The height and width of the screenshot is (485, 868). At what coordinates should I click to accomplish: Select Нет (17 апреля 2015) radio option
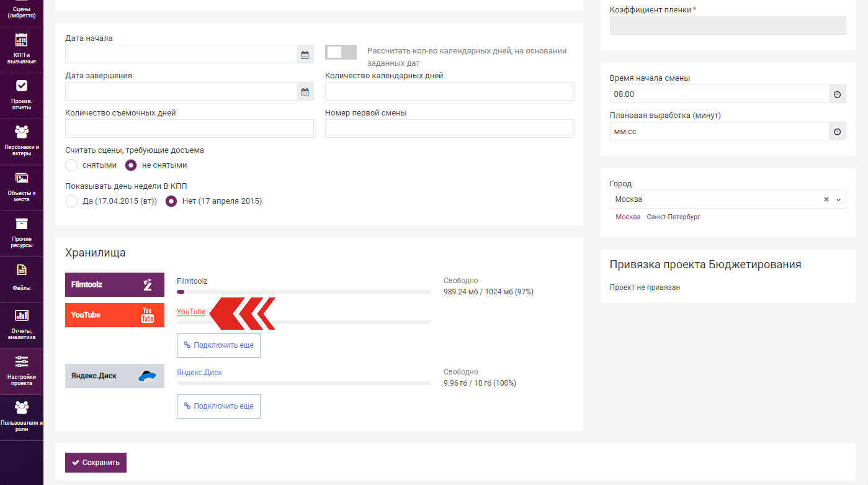(x=171, y=201)
